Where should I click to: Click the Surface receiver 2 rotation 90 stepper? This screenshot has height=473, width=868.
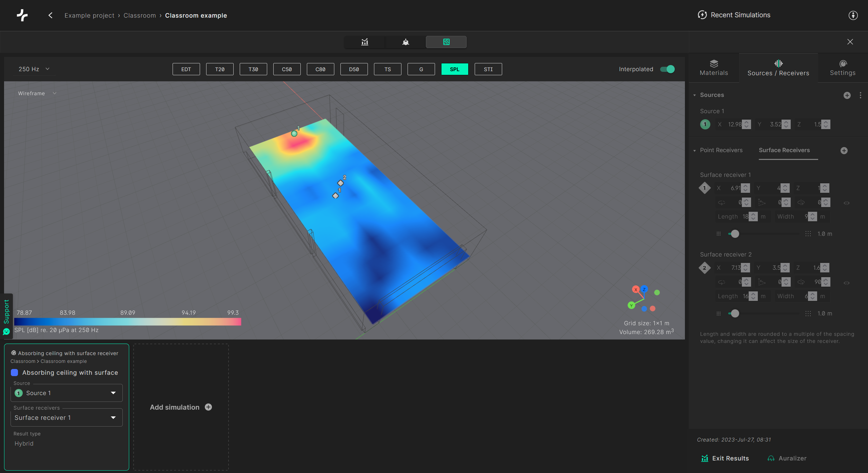(826, 282)
